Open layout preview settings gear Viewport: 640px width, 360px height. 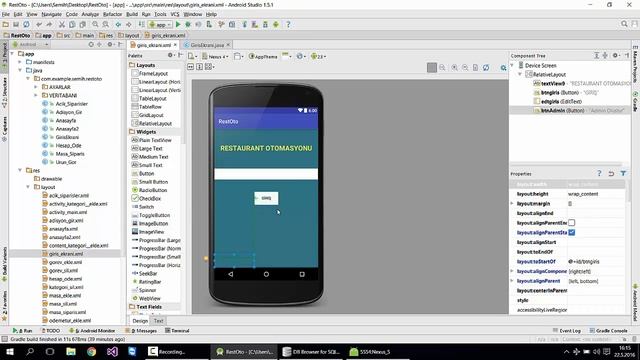504,68
